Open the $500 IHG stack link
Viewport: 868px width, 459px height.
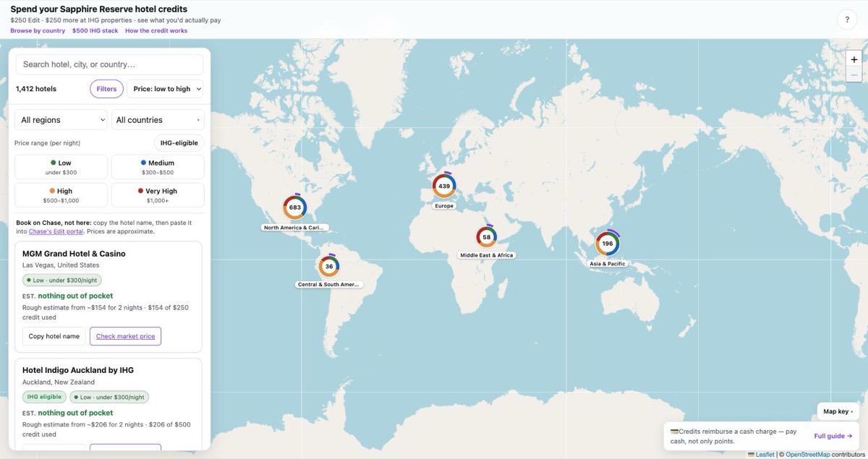pos(95,31)
